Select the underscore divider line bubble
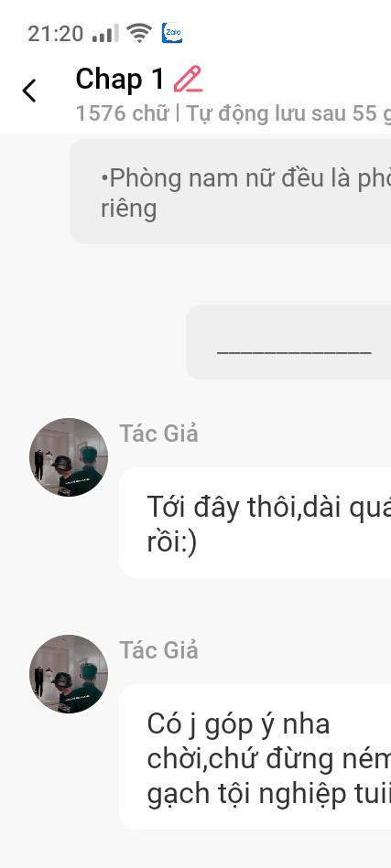The image size is (391, 868). [288, 342]
